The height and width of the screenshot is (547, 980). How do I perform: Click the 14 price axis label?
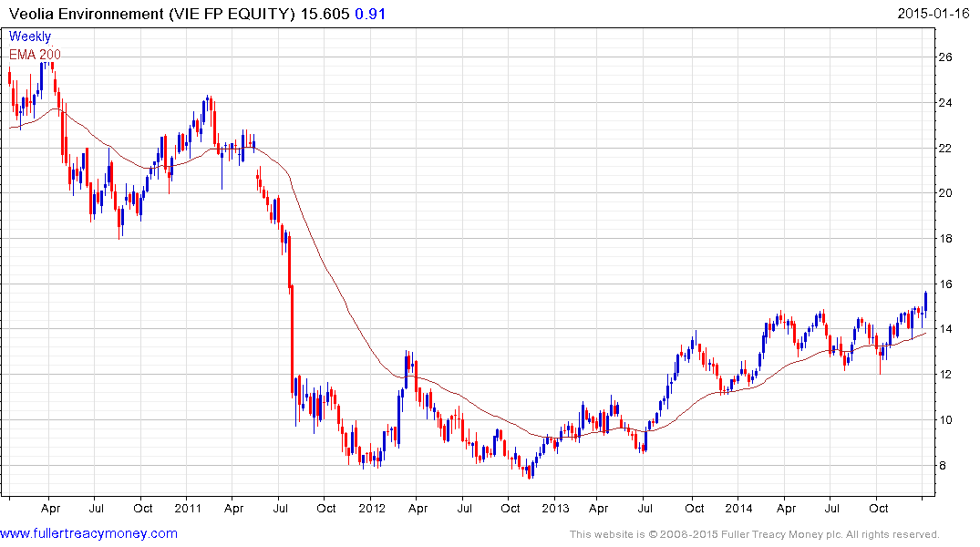(x=945, y=329)
